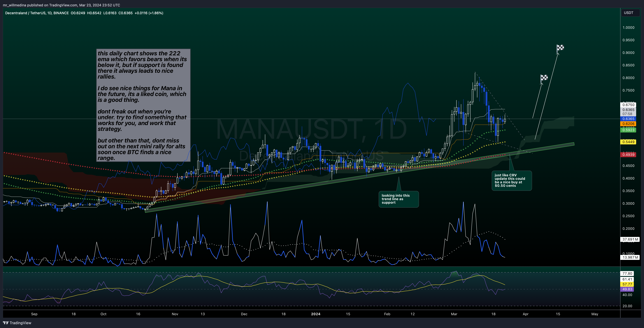This screenshot has width=644, height=328.
Task: Click the 0.4000 price axis label
Action: point(628,178)
